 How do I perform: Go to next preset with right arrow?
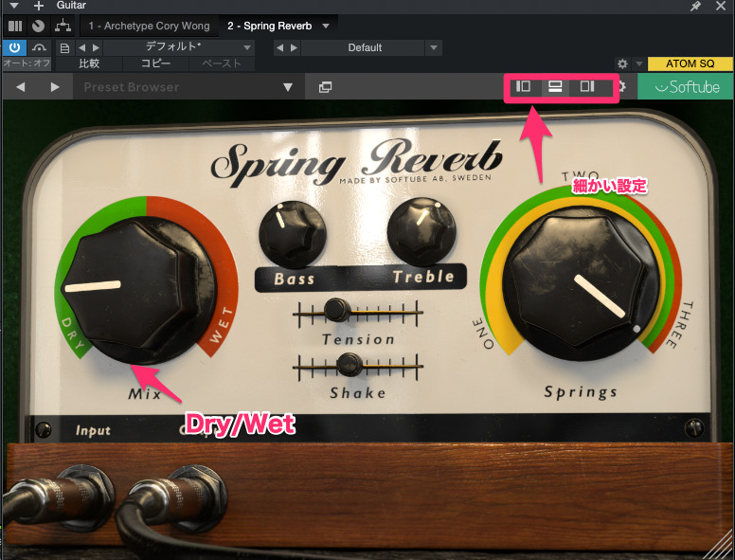(55, 87)
